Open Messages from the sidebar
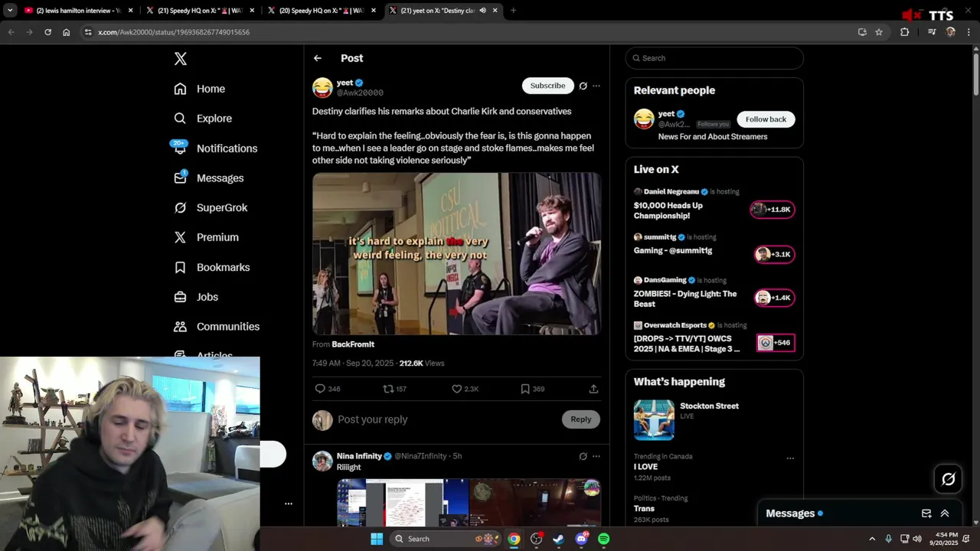The width and height of the screenshot is (980, 551). [208, 178]
